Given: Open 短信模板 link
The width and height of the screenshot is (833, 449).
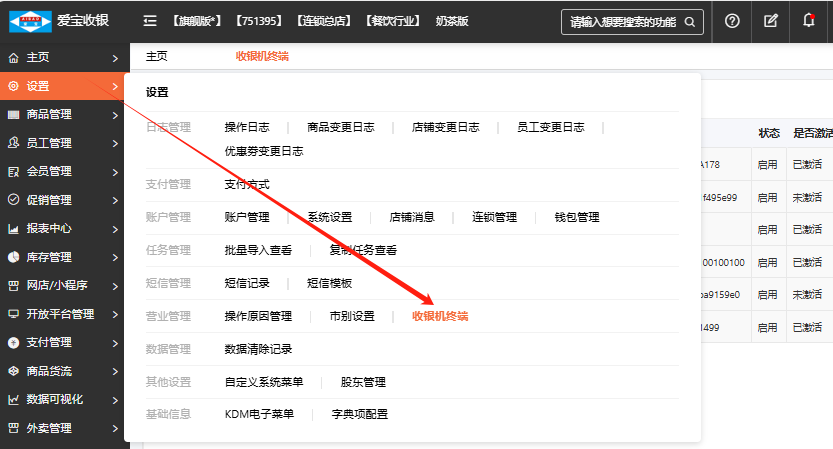Looking at the screenshot, I should coord(329,283).
